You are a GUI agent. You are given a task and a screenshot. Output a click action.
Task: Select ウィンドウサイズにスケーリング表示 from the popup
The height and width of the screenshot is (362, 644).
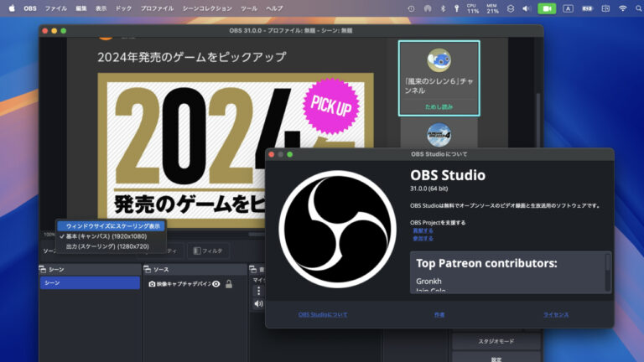pyautogui.click(x=112, y=225)
